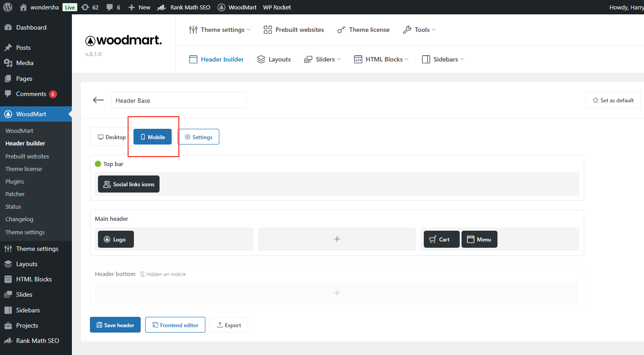Select the WoodMart sidebar menu
This screenshot has width=644, height=355.
point(36,114)
